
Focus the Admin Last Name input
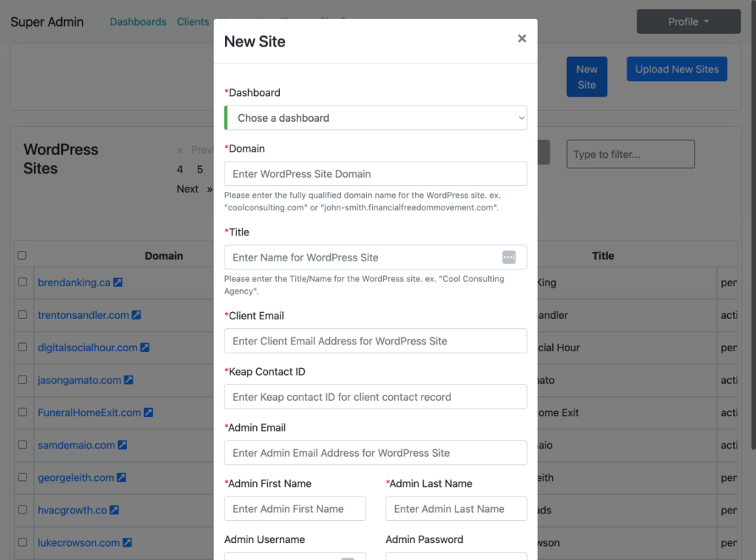coord(456,508)
